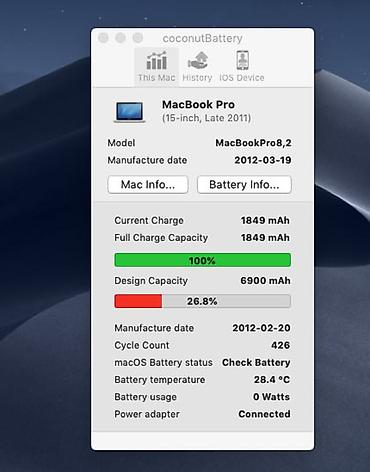This screenshot has width=370, height=472.
Task: Click the macOS Battery status label
Action: tap(163, 363)
